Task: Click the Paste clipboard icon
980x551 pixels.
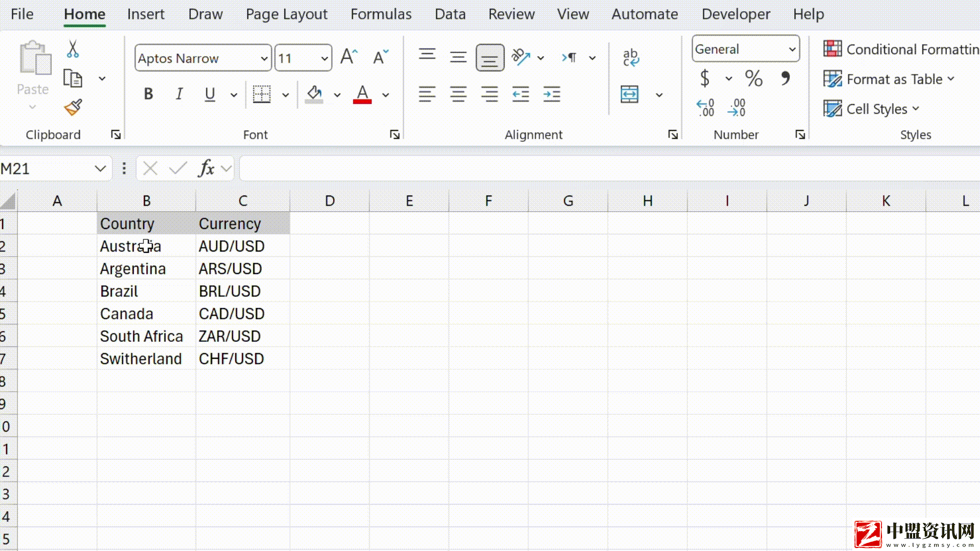Action: coord(35,58)
